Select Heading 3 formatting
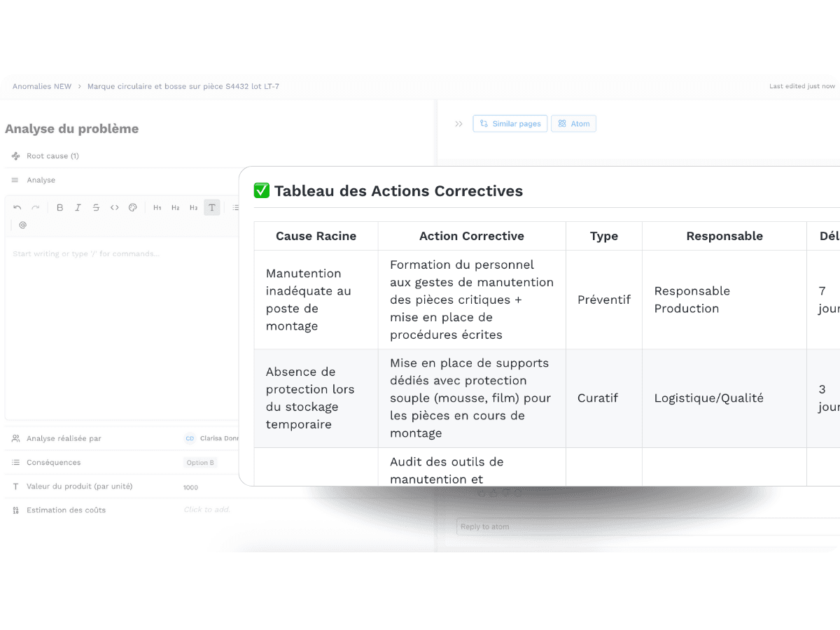This screenshot has height=630, width=840. pos(193,207)
